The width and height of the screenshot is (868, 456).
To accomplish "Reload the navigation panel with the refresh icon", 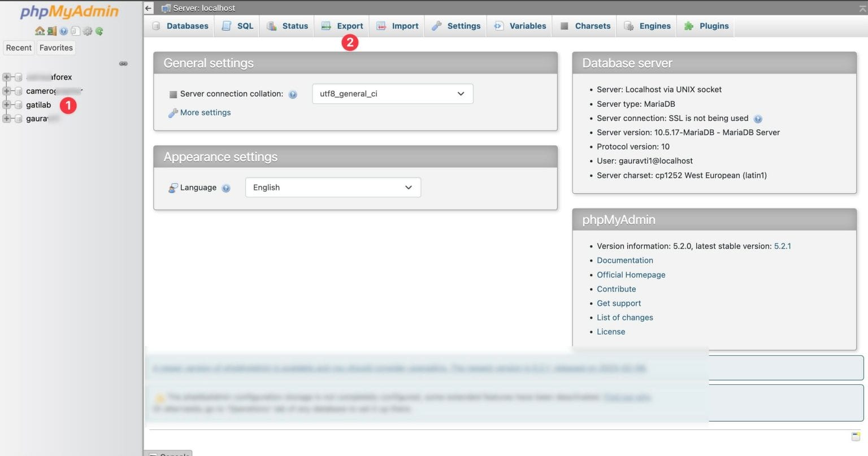I will (99, 31).
